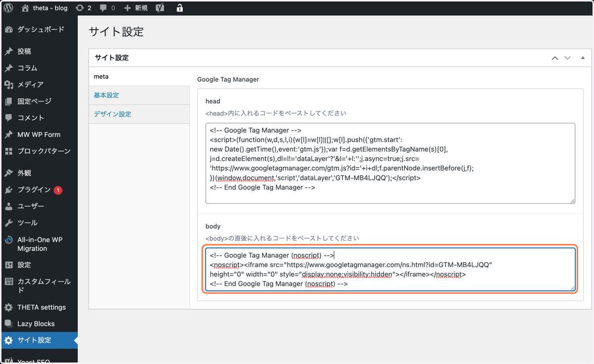Click the メディア media icon
This screenshot has height=364, width=594.
(8, 85)
